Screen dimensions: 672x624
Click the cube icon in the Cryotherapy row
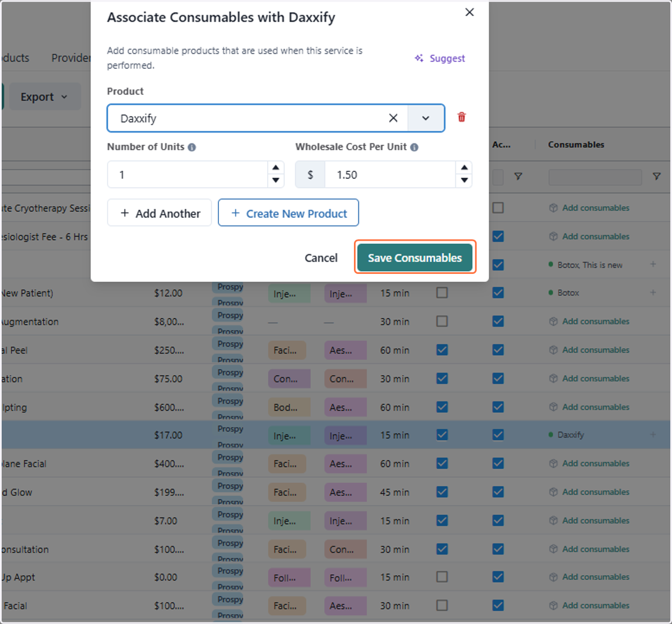tap(553, 208)
